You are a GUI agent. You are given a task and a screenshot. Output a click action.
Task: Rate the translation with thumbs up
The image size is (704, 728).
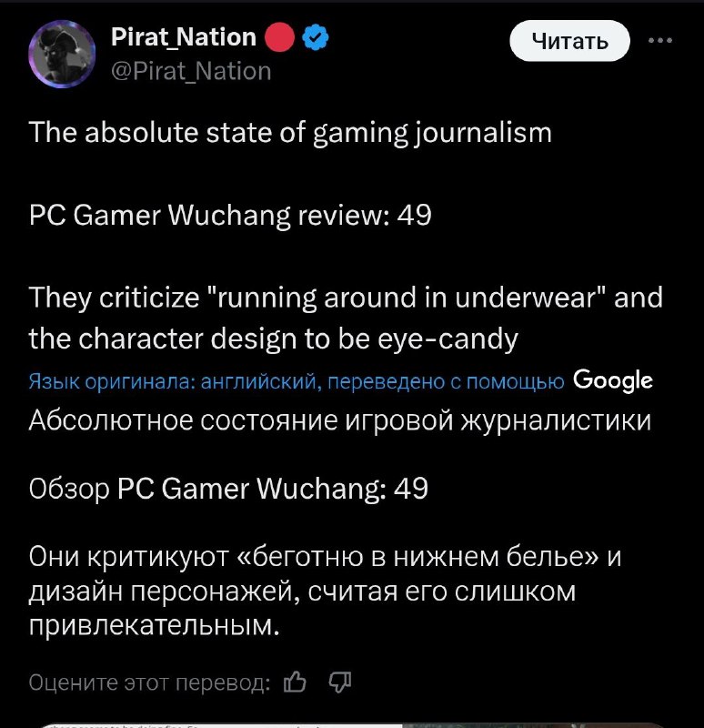(296, 682)
